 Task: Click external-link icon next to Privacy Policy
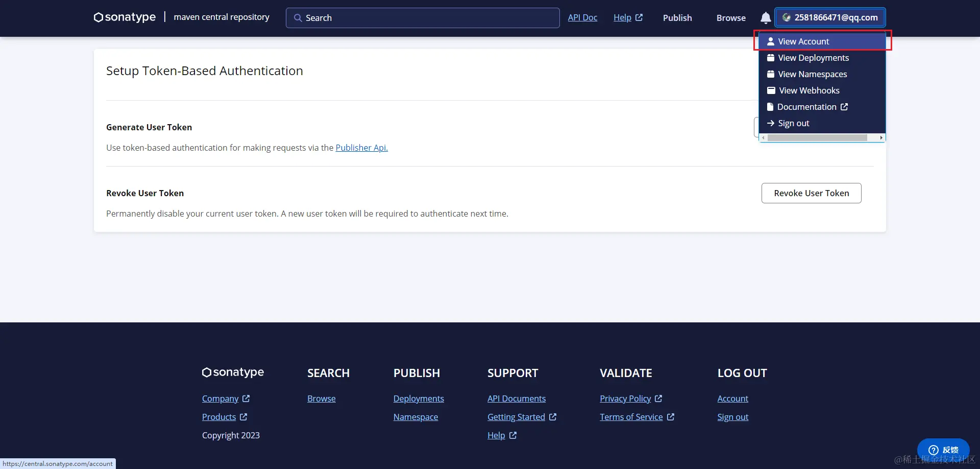pos(658,398)
